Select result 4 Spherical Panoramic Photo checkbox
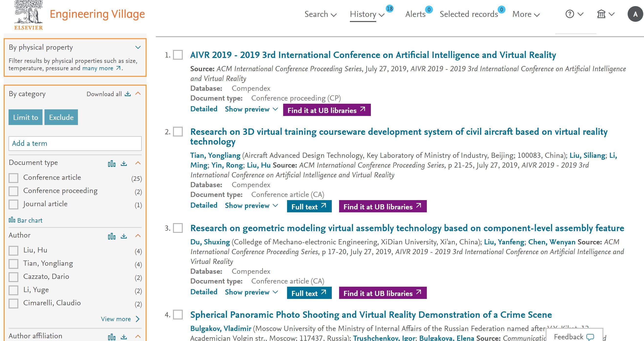Image resolution: width=644 pixels, height=341 pixels. pos(178,315)
